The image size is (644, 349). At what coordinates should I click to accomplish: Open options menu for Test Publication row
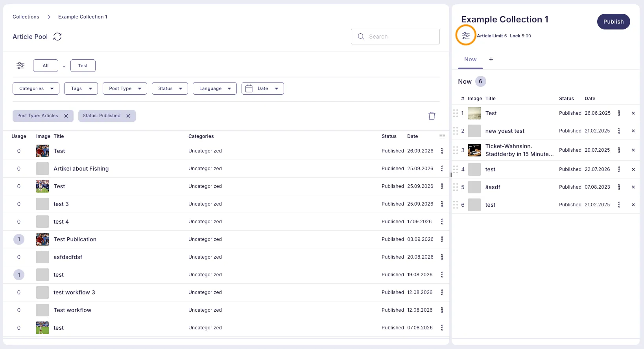coord(442,239)
